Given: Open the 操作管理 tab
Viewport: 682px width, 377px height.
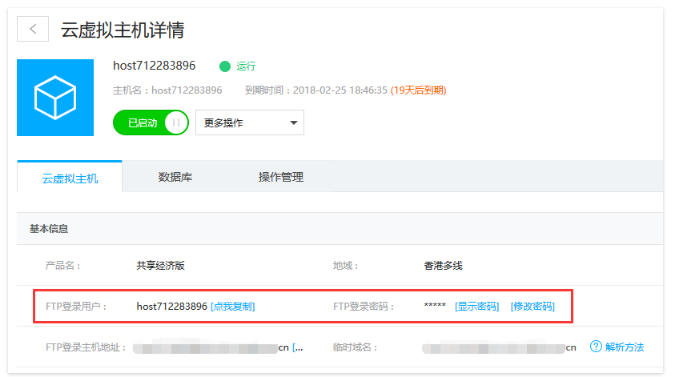Looking at the screenshot, I should (x=281, y=177).
